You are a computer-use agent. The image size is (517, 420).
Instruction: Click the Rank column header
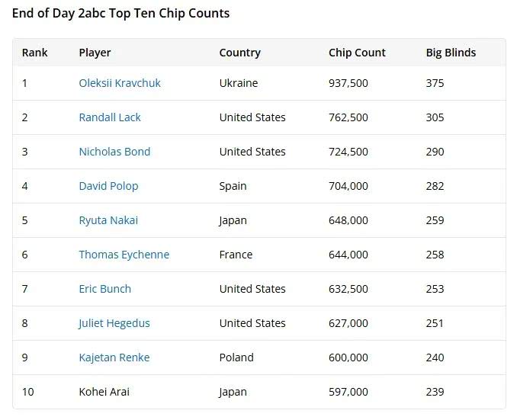34,53
